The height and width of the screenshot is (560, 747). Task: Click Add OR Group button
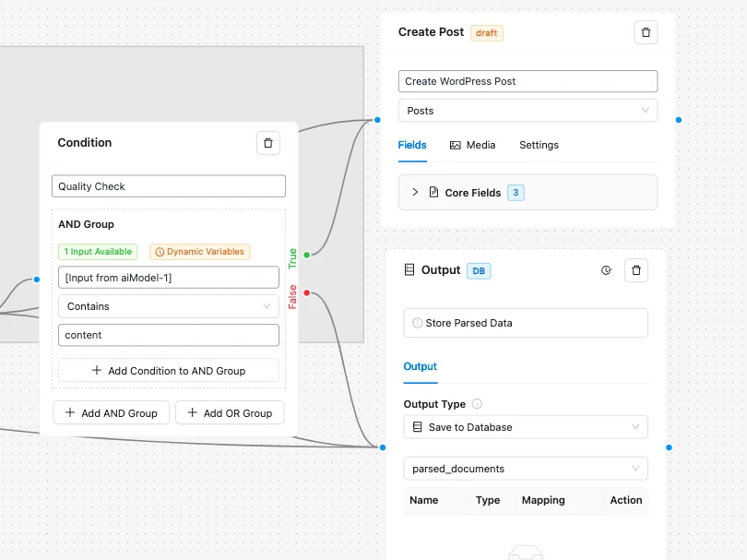[x=230, y=413]
